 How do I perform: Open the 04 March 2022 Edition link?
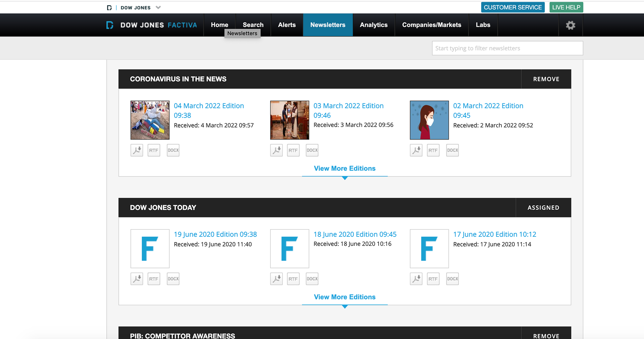(209, 110)
